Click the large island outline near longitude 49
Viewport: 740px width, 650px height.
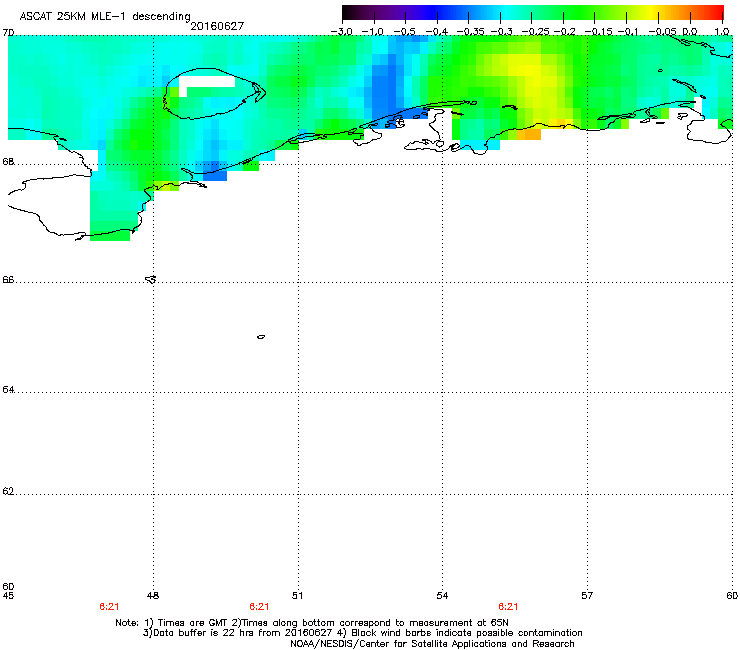point(214,93)
